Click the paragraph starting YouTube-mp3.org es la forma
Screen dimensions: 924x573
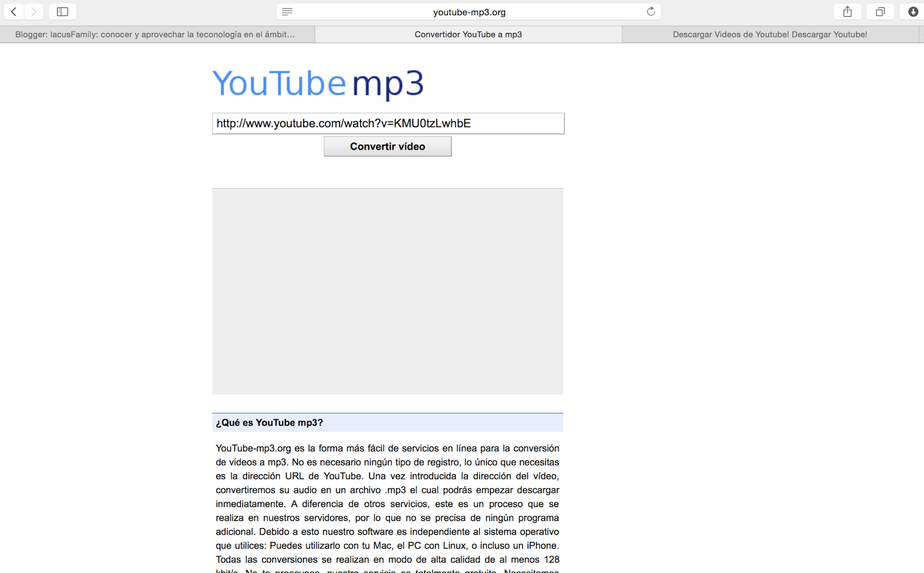click(x=388, y=508)
